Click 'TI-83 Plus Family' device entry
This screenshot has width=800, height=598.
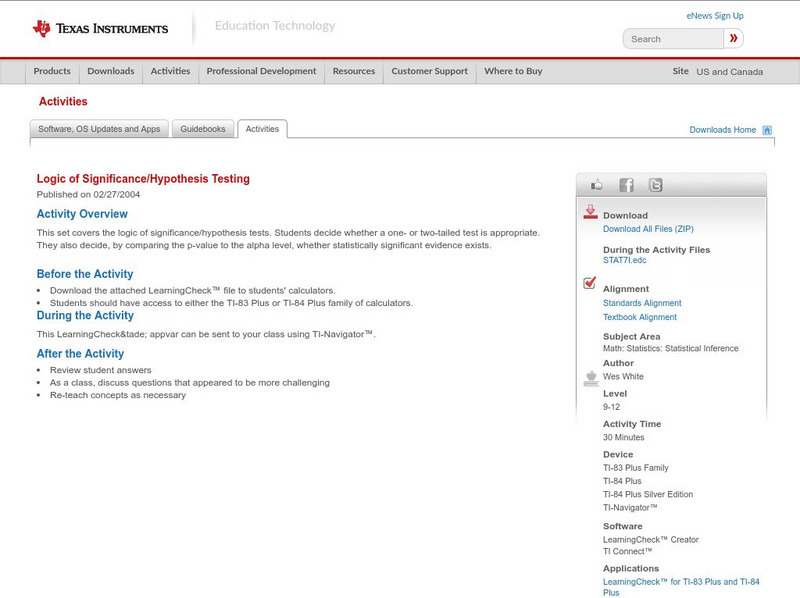coord(636,468)
